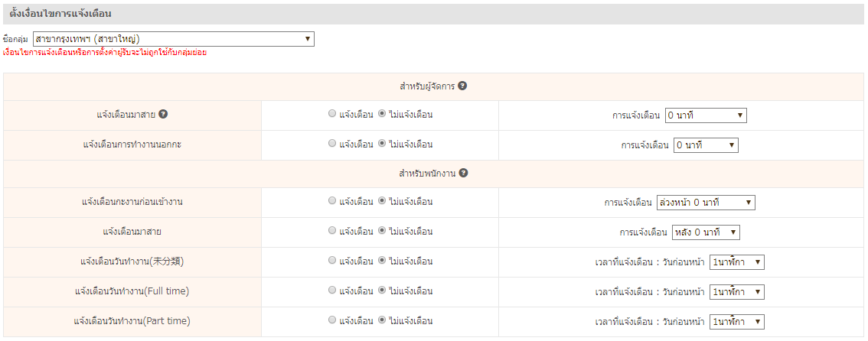Expand the "หลัง 0 นาที" dropdown

(706, 232)
